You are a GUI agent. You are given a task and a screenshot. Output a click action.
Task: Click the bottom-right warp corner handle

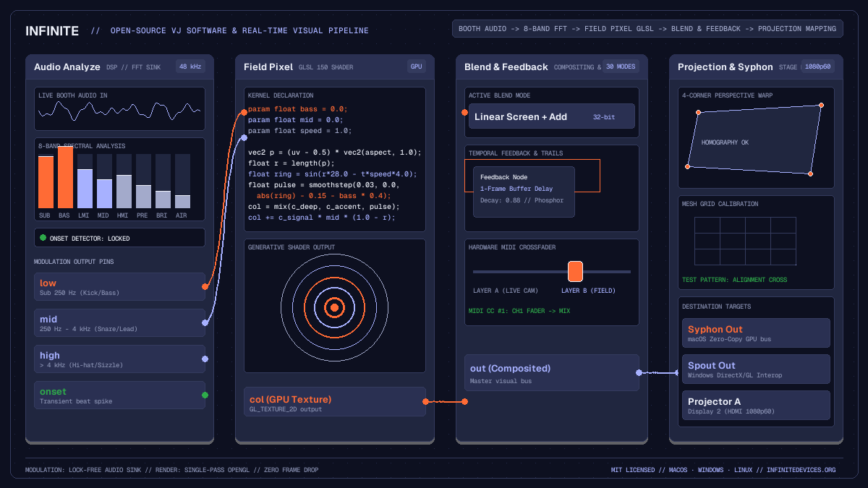(x=810, y=174)
